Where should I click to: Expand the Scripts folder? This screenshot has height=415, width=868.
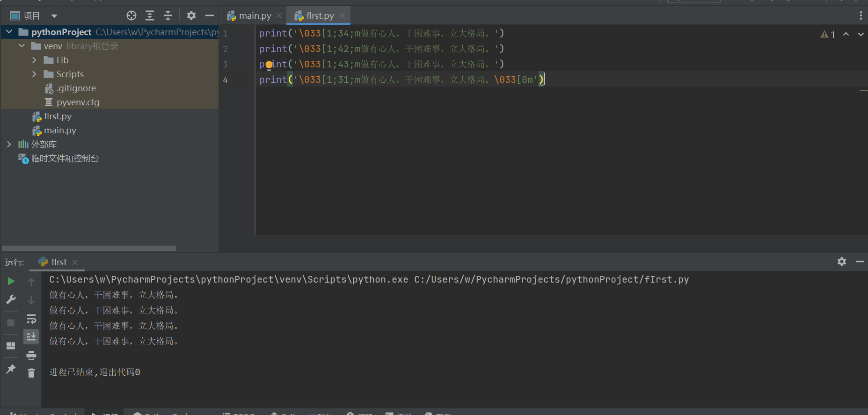(x=34, y=74)
